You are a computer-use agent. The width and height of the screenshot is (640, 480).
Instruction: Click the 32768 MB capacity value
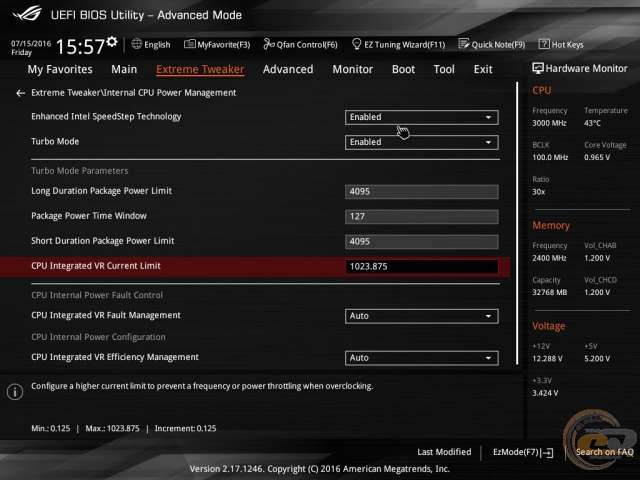[x=550, y=293]
